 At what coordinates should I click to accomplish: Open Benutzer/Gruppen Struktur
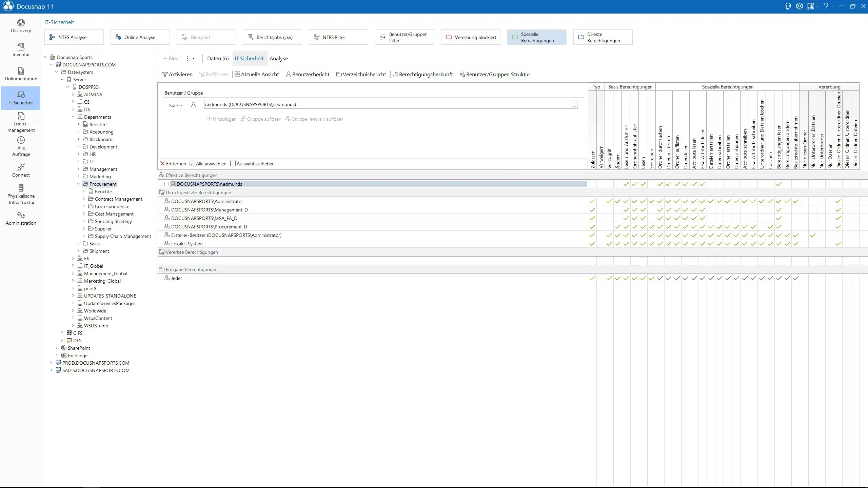pyautogui.click(x=495, y=75)
